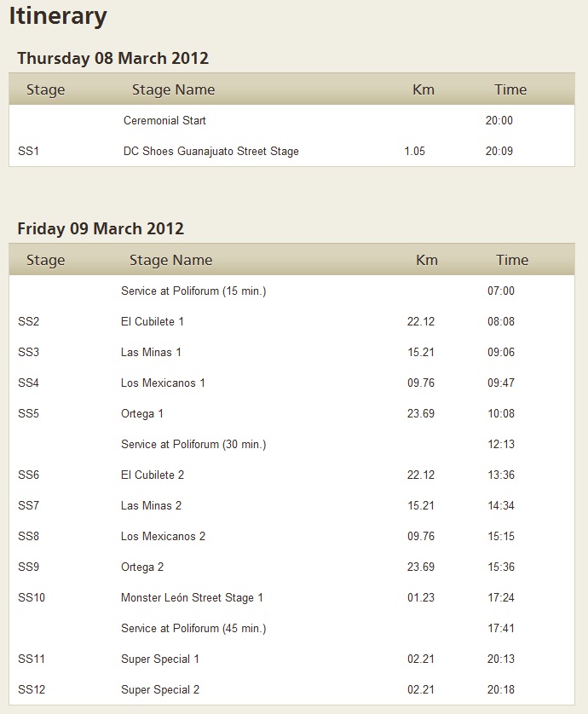Select the Friday 09 March 2012 heading
This screenshot has height=714, width=588.
click(x=101, y=229)
